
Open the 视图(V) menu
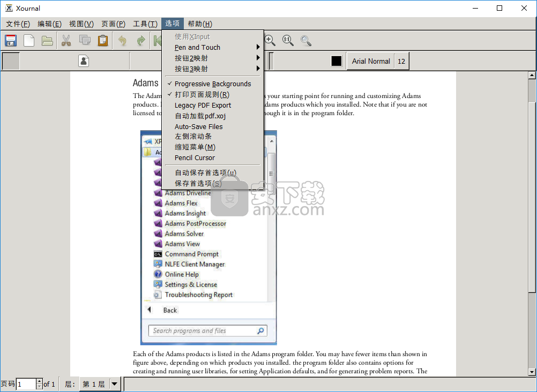tap(81, 24)
